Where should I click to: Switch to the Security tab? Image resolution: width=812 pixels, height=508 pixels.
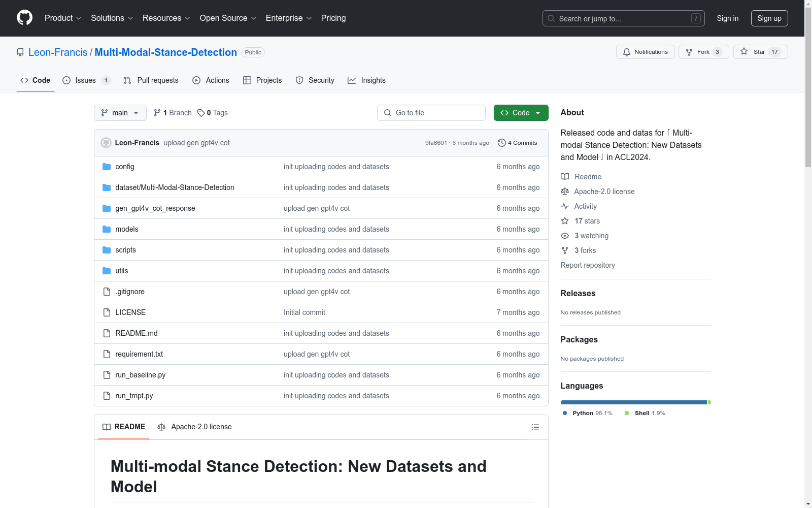point(315,80)
